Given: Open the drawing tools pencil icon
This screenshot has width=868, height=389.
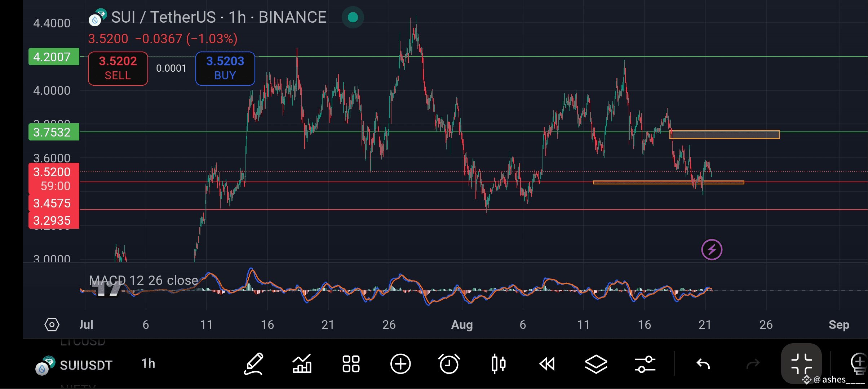Looking at the screenshot, I should [254, 364].
